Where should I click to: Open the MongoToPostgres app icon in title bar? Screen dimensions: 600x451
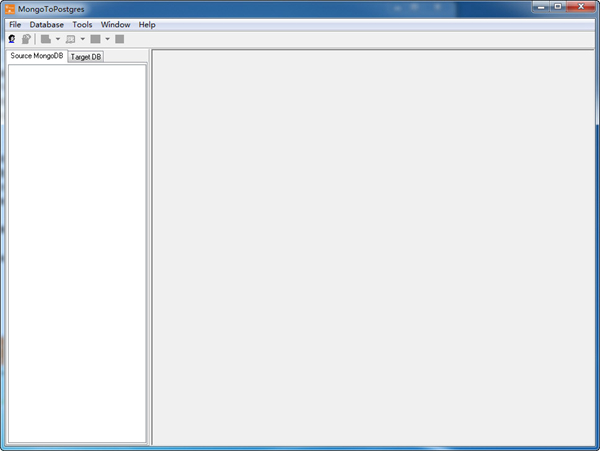tap(10, 8)
